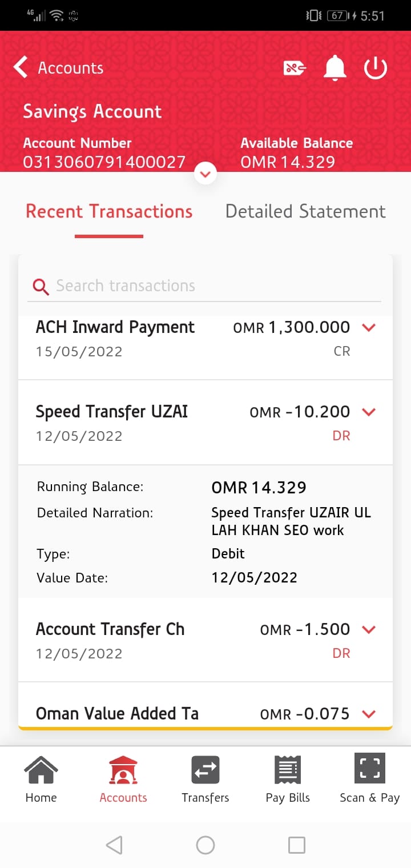
Task: Click the search magnifier icon
Action: click(x=41, y=286)
